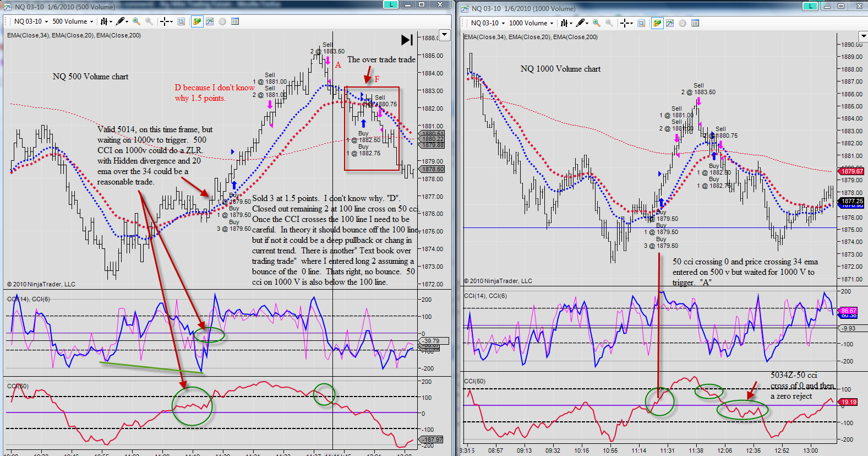This screenshot has width=868, height=456.
Task: Click the 12:52 time label on the 1000 Volume axis
Action: click(x=782, y=450)
